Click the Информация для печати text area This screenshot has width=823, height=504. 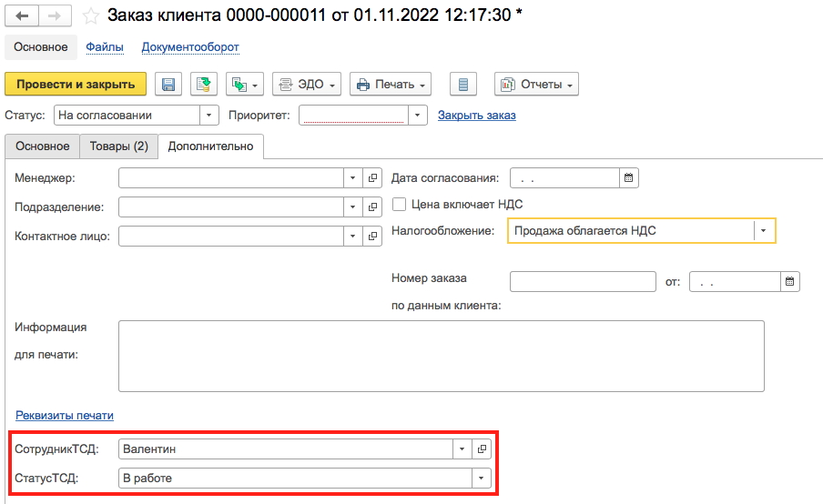click(441, 356)
